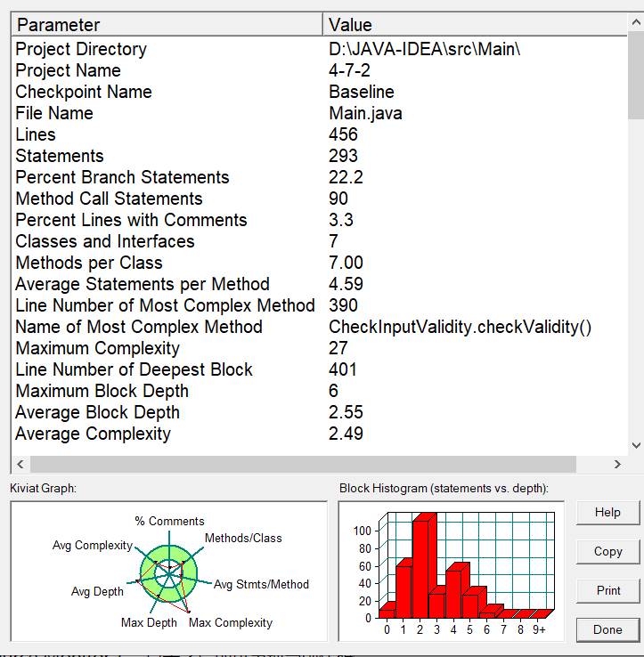
Task: Click the Maximum Complexity value 27
Action: pos(338,348)
